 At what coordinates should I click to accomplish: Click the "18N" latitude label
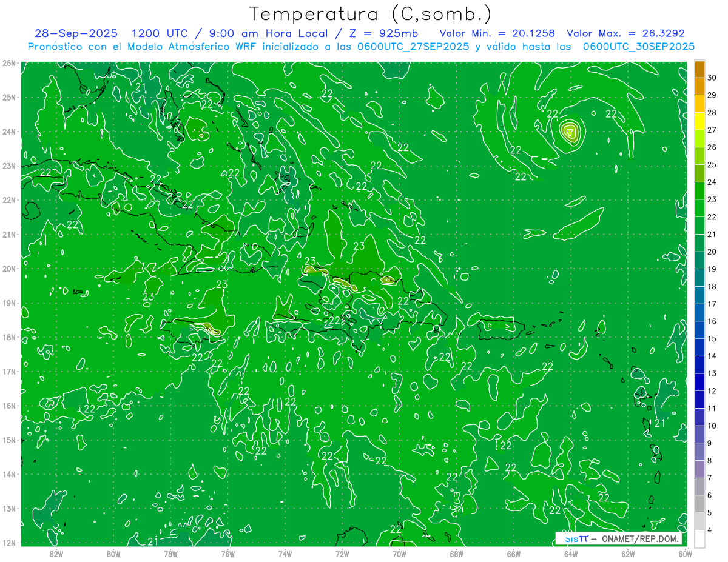(9, 337)
